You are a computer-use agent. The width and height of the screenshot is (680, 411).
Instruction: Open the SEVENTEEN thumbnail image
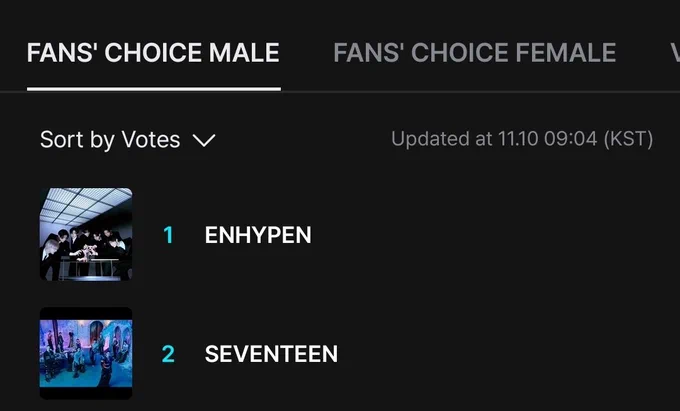86,353
